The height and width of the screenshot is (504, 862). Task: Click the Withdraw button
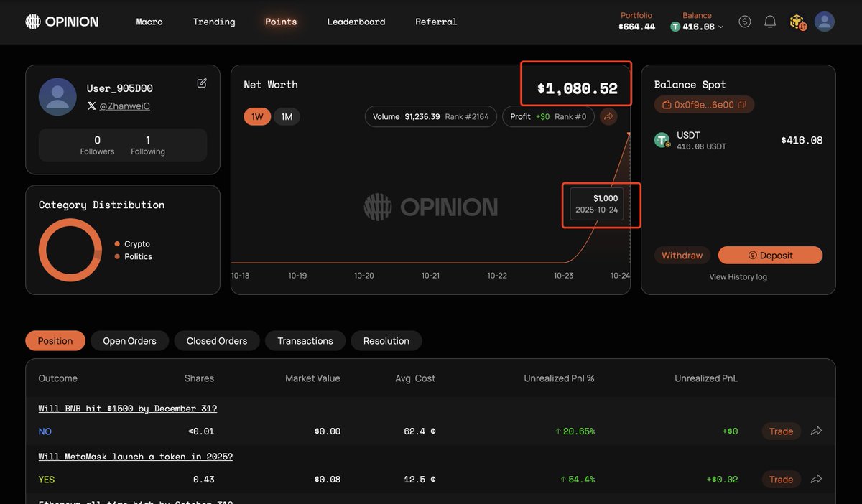(682, 256)
